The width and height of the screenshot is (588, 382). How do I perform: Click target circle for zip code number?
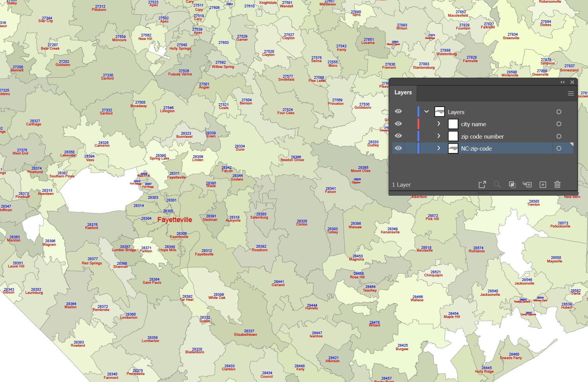point(559,136)
